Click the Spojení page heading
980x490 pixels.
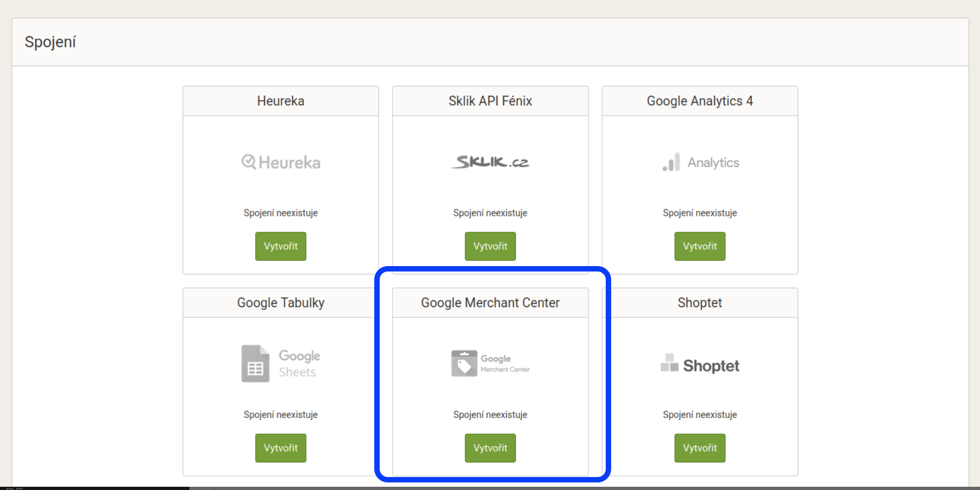(x=50, y=42)
